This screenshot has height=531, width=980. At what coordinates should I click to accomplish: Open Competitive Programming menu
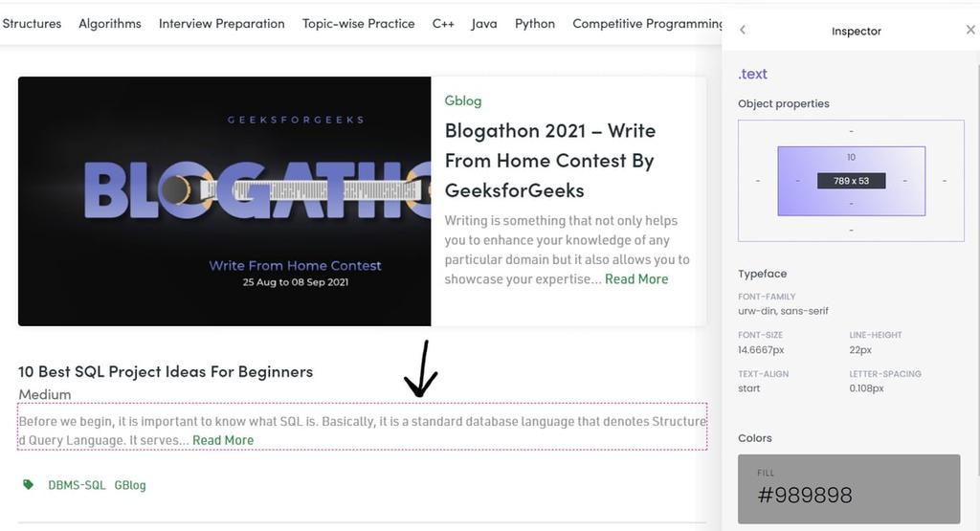pyautogui.click(x=647, y=24)
